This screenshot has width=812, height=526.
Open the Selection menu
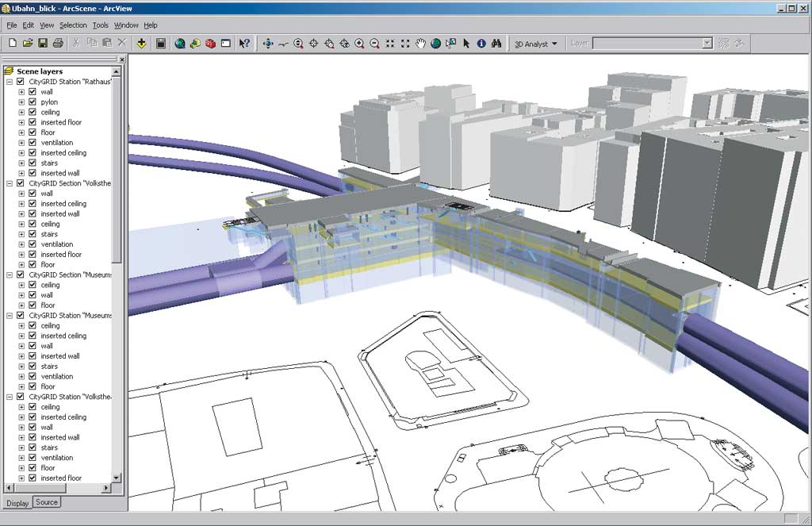pos(73,25)
